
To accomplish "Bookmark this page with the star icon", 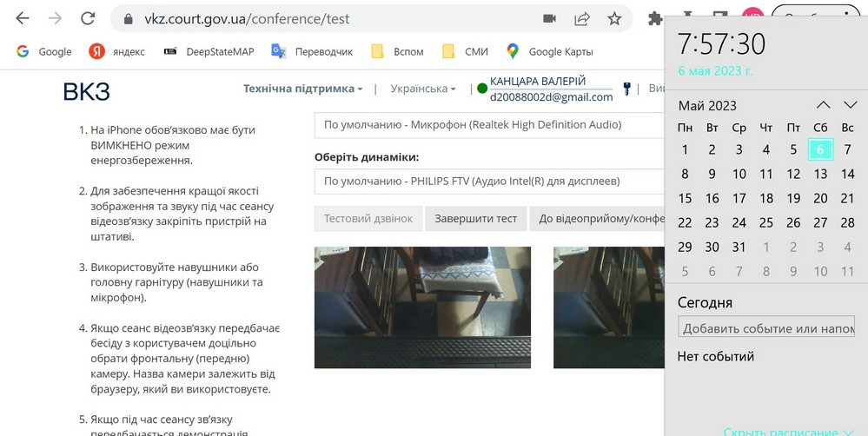I will click(614, 19).
